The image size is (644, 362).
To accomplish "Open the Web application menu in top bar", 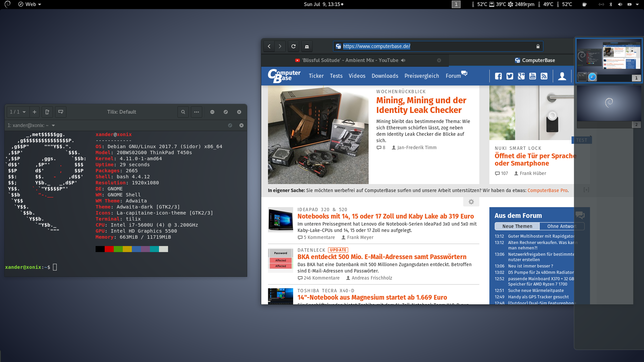I will 30,4.
